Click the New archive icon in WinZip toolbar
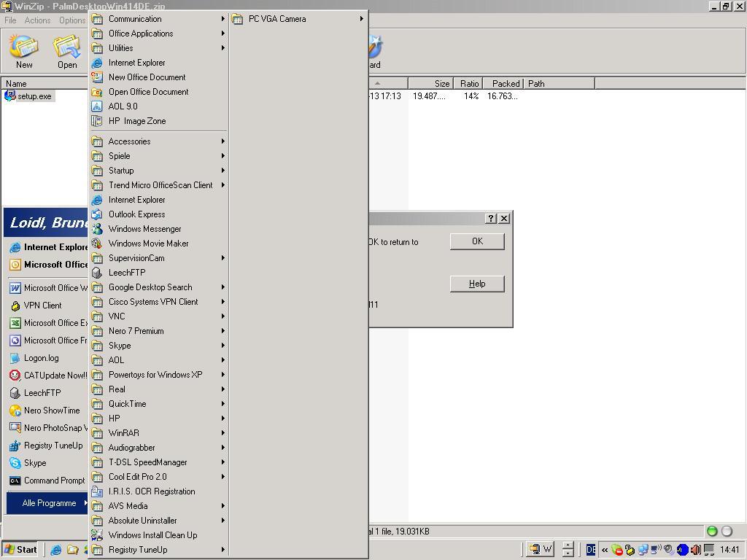Image resolution: width=747 pixels, height=560 pixels. click(x=24, y=52)
